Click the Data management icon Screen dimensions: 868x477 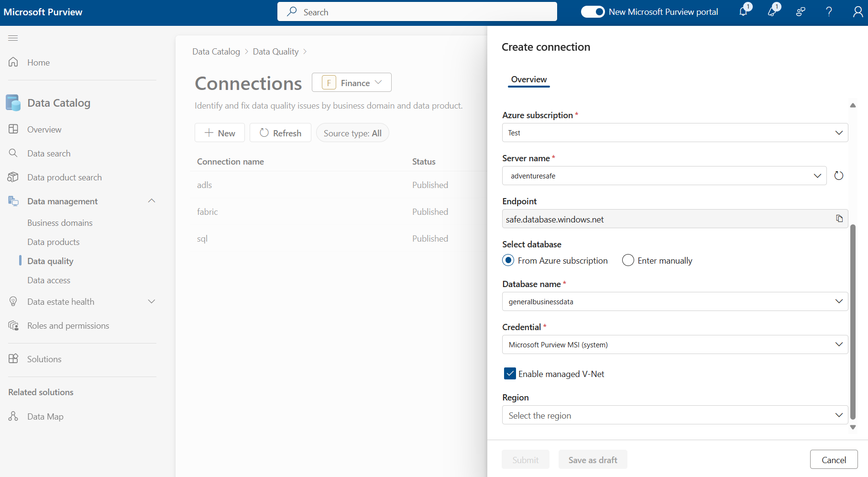tap(13, 201)
